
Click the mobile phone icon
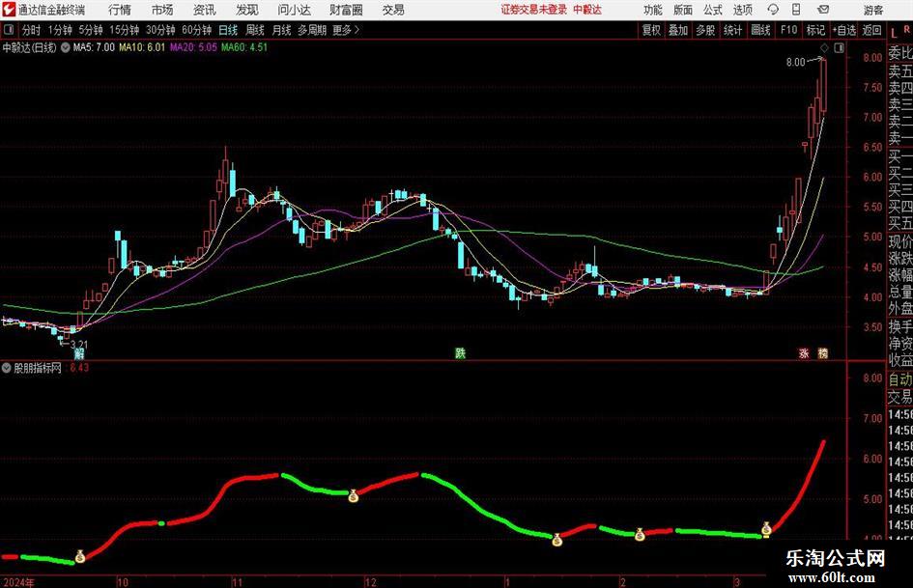pyautogui.click(x=796, y=10)
